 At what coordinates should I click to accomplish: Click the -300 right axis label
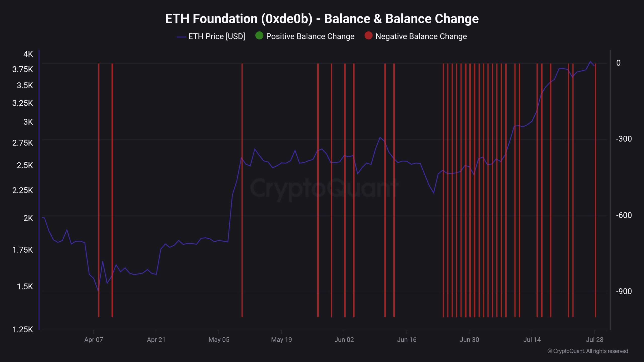click(624, 139)
